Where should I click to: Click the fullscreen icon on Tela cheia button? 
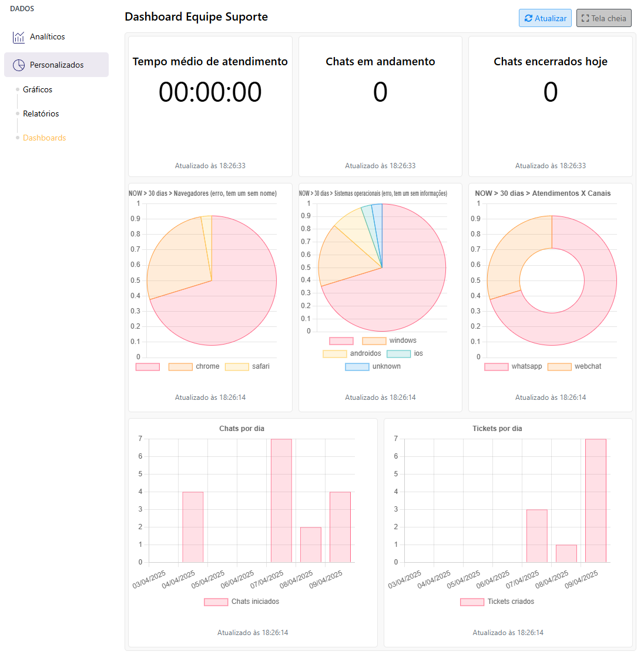[586, 18]
